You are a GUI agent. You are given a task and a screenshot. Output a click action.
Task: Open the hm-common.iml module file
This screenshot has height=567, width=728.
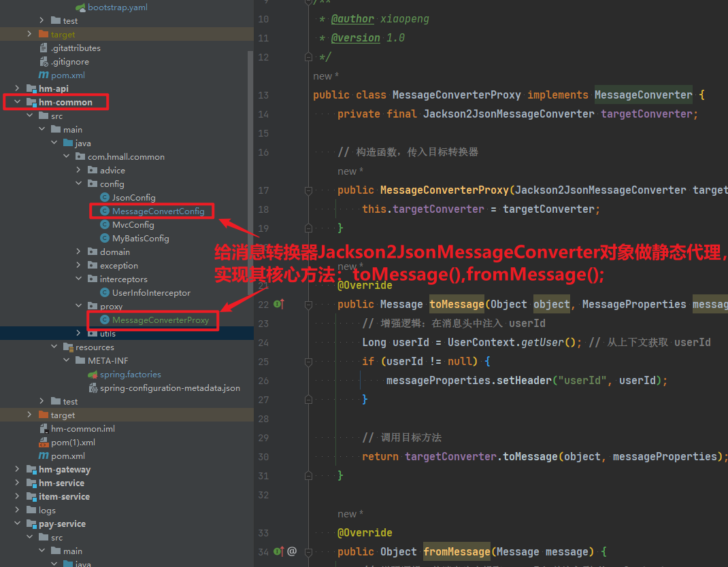pos(82,429)
